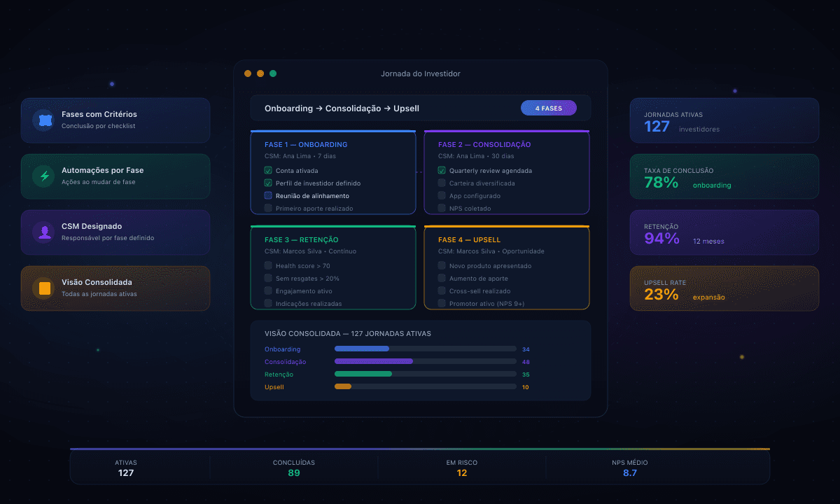Select the Em Risco 12 footer metric
The width and height of the screenshot is (840, 504).
coord(462,468)
